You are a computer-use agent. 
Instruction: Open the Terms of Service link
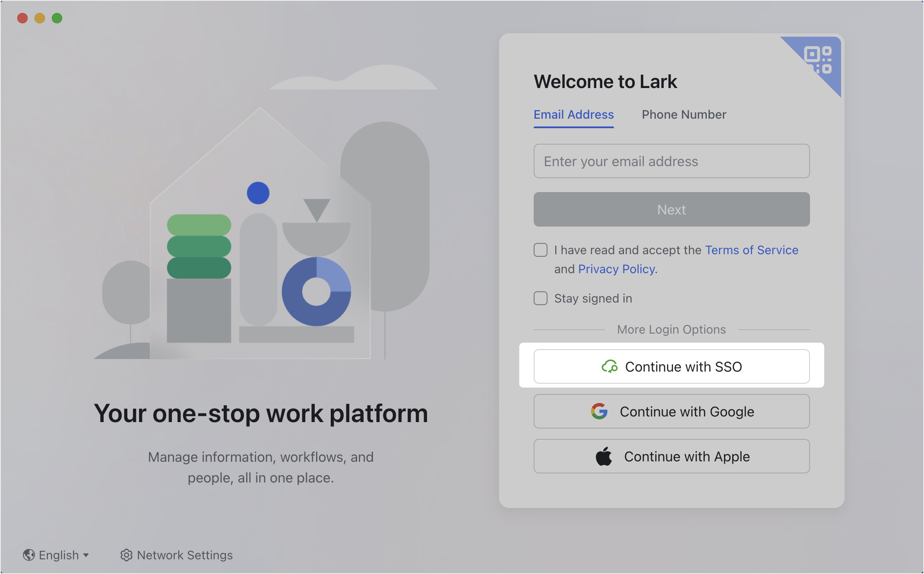click(x=751, y=250)
